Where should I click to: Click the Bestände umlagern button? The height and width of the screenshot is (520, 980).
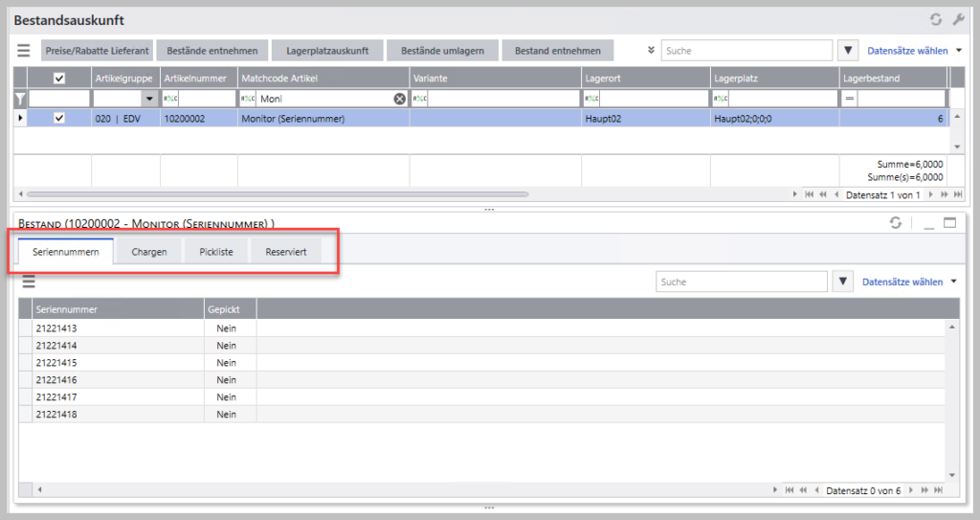pyautogui.click(x=442, y=51)
